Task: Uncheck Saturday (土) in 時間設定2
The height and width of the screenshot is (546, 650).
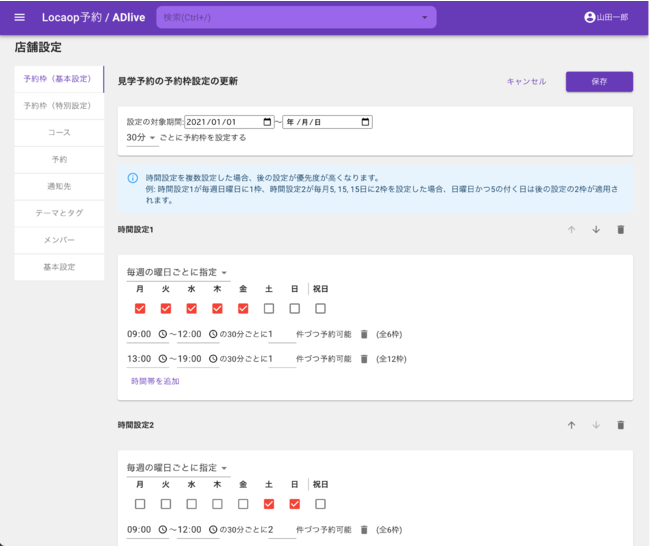Action: point(268,504)
